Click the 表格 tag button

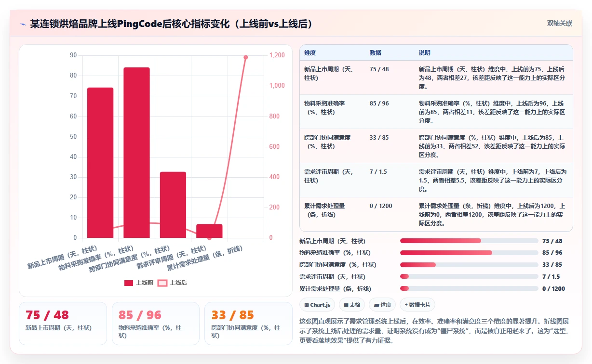[351, 305]
